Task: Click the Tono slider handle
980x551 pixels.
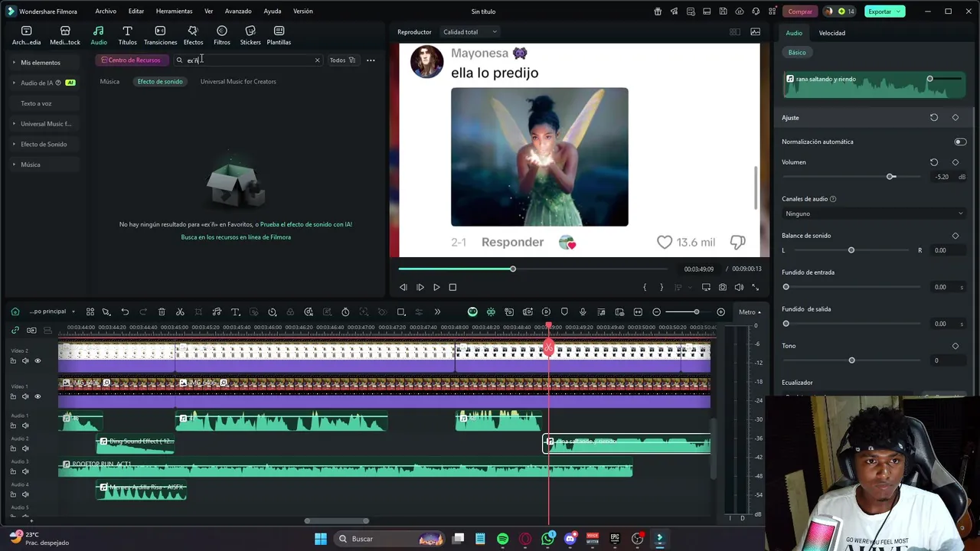Action: [x=851, y=360]
